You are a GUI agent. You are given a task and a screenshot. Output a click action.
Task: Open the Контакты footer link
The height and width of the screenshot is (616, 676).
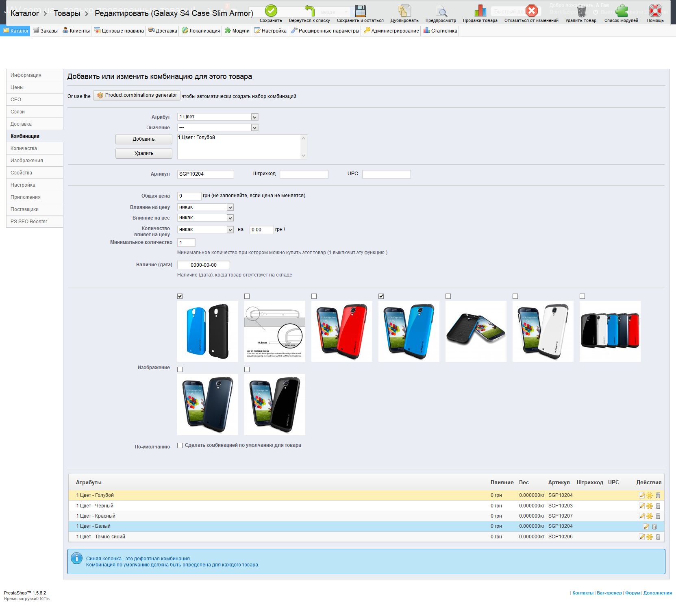pos(583,593)
